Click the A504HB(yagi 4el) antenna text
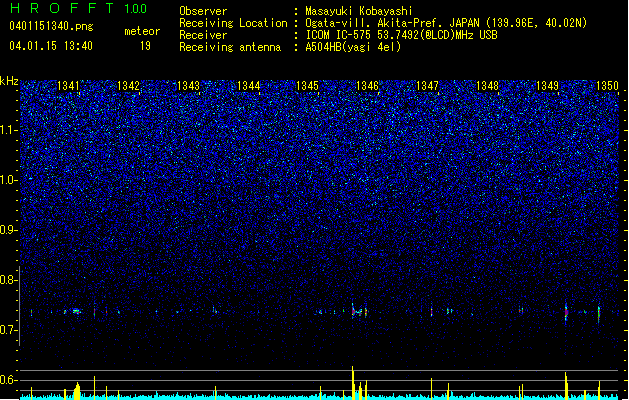Viewport: 629px width, 400px height. (x=353, y=47)
